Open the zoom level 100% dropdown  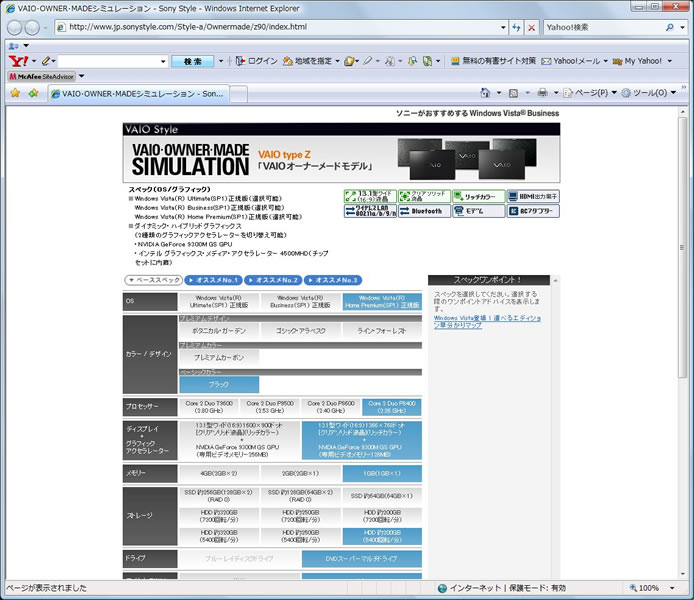(672, 588)
